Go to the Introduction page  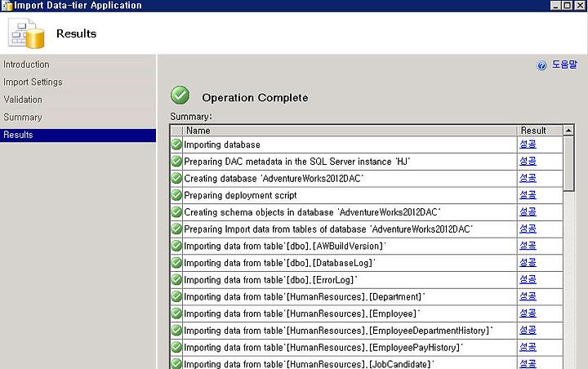[26, 64]
